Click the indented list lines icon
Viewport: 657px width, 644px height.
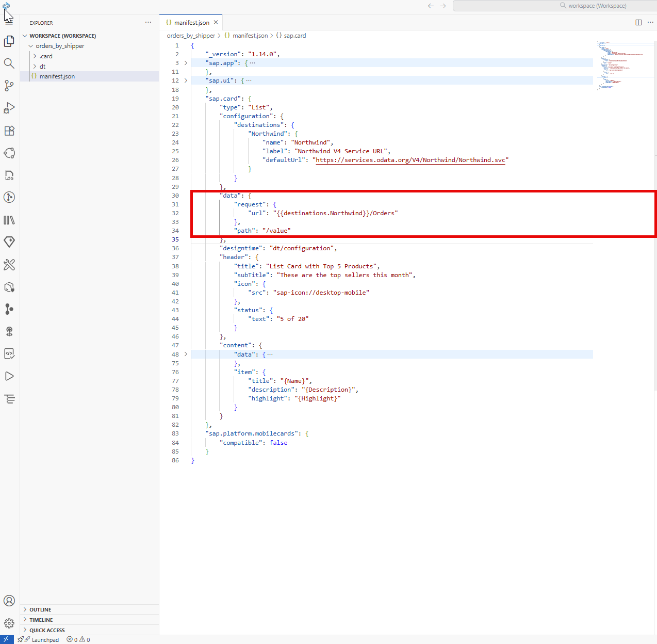tap(9, 399)
